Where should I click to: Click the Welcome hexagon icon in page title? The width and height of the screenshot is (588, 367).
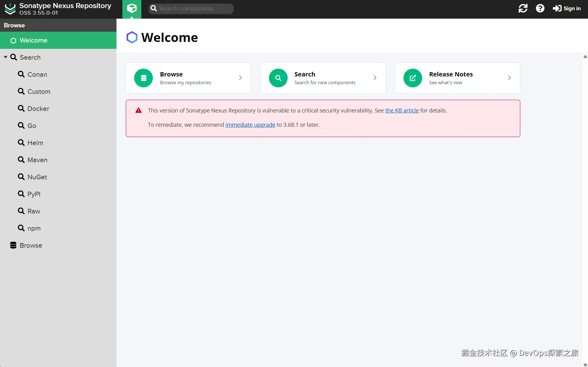click(132, 37)
